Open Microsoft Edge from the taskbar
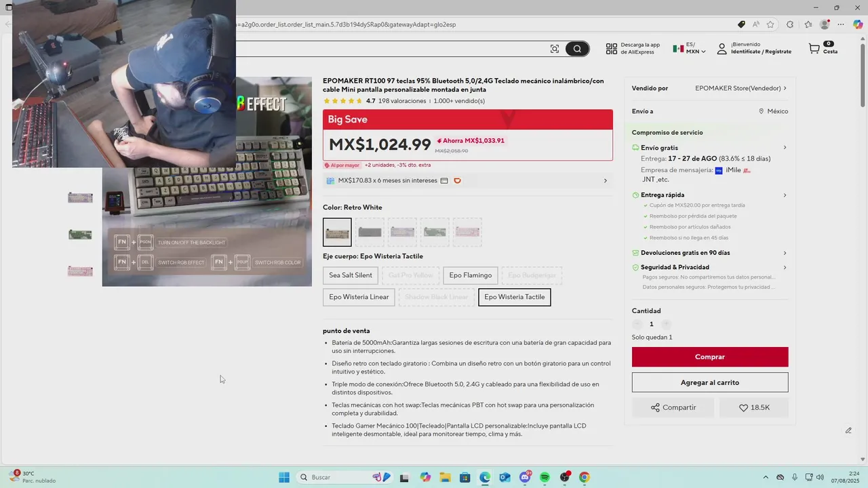This screenshot has width=868, height=488. [x=485, y=477]
